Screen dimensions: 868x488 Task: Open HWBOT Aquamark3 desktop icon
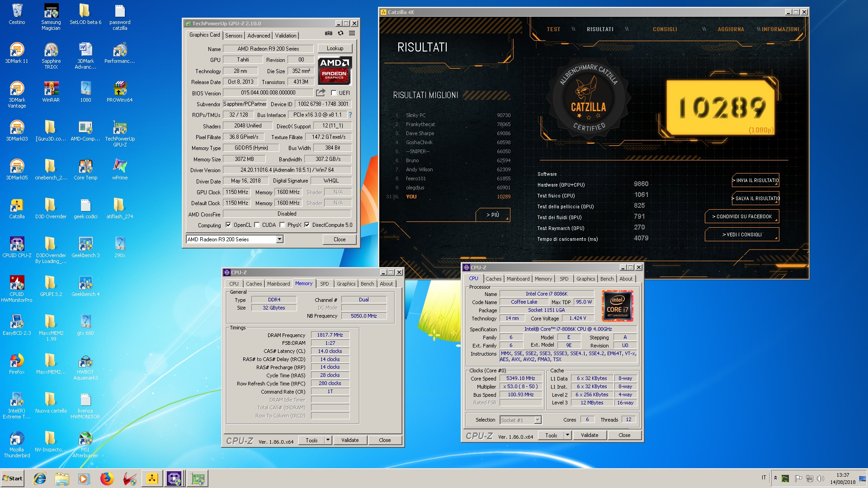coord(85,366)
